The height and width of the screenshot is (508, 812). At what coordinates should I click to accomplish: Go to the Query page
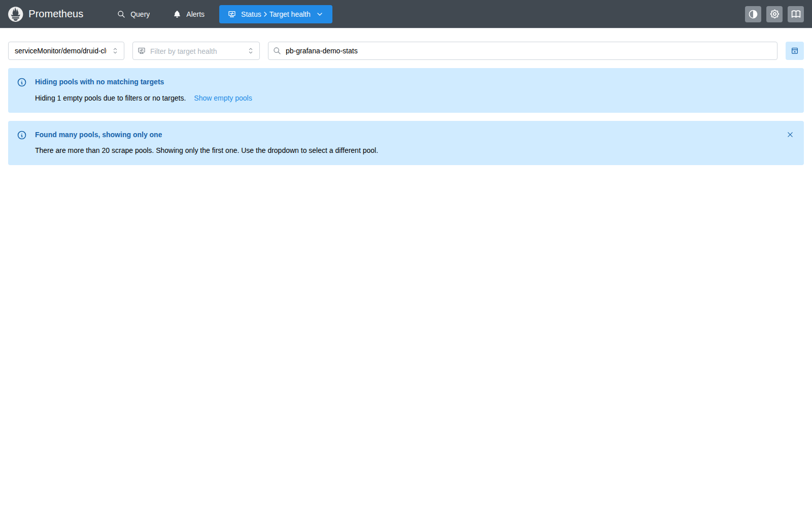[x=134, y=14]
